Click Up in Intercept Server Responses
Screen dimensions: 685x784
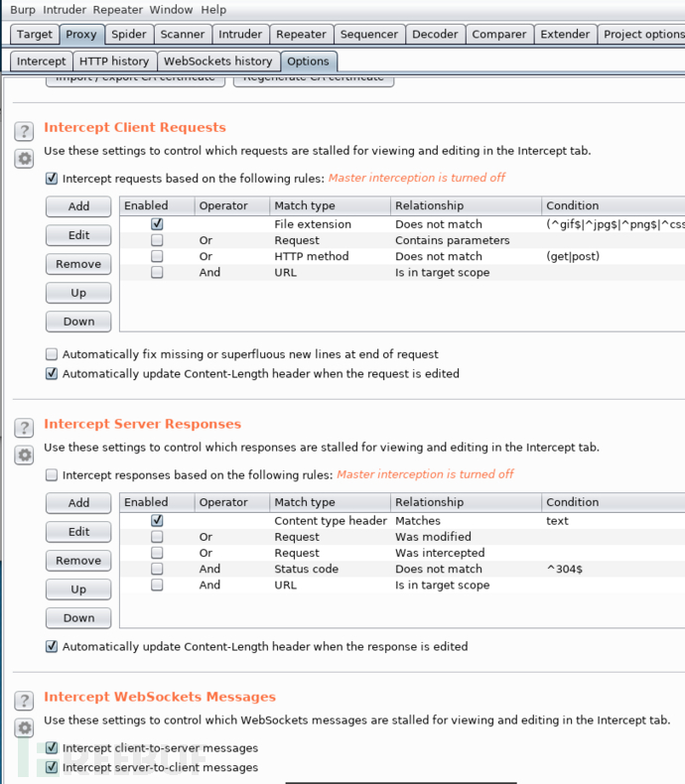(78, 589)
